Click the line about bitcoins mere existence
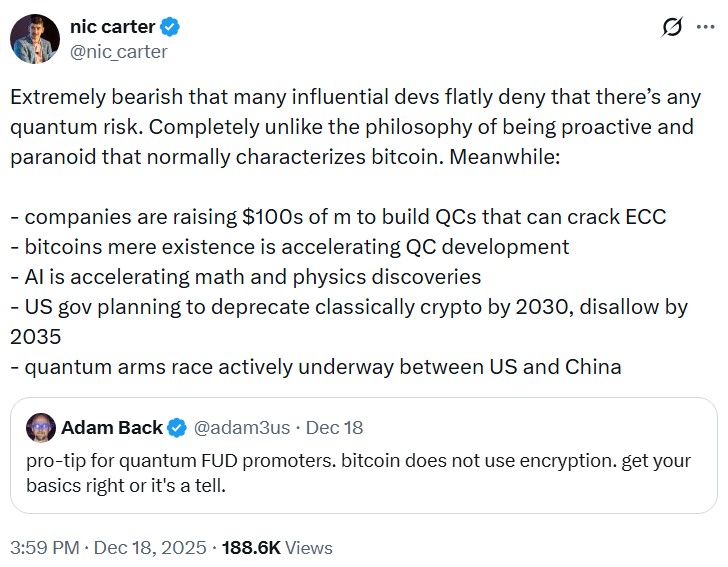728x567 pixels. [x=290, y=247]
